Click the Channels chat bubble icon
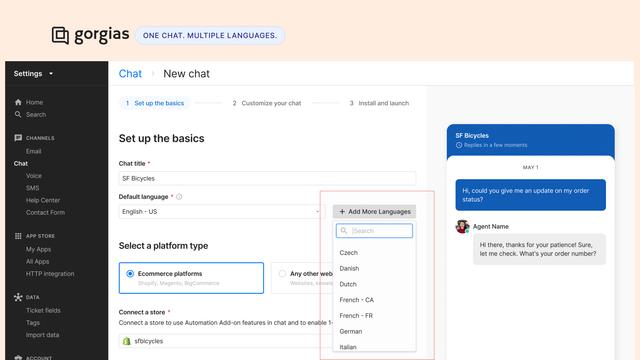The height and width of the screenshot is (360, 640). [18, 138]
